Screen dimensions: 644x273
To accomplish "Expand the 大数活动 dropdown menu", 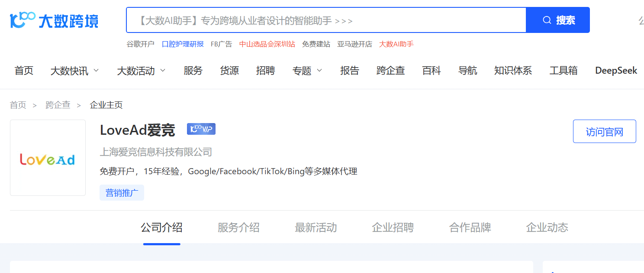I will point(141,71).
